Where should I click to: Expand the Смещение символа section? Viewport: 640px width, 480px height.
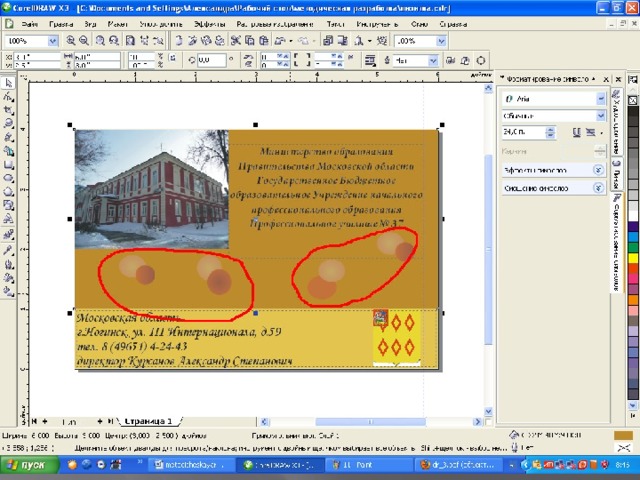coord(598,187)
